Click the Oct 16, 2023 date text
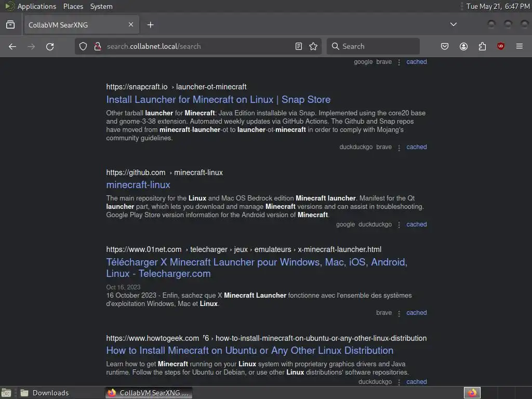Screen dimensions: 532x399 tap(123, 287)
